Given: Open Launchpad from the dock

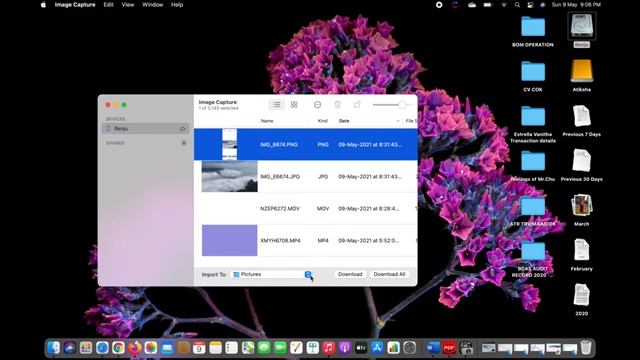Looking at the screenshot, I should [86, 348].
